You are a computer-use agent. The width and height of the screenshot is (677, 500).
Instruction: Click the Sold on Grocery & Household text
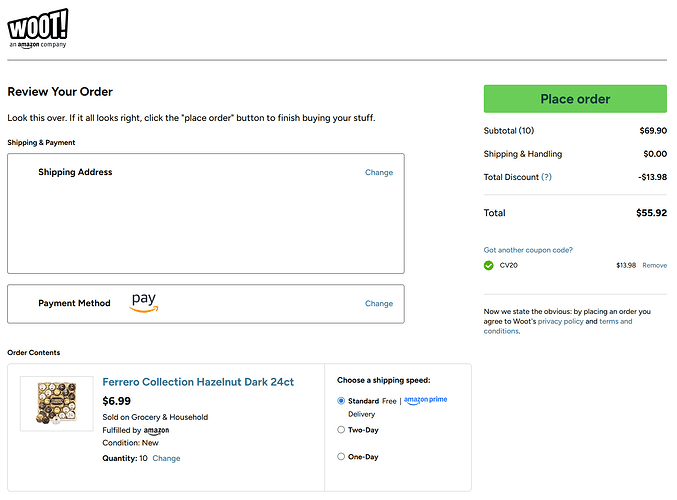coord(155,417)
